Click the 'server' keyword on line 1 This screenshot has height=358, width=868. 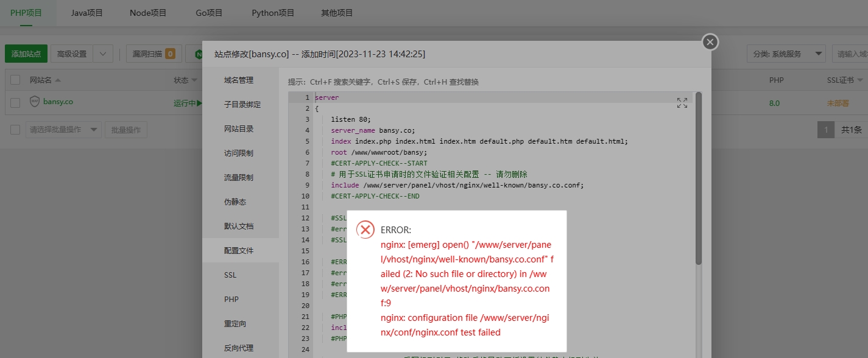[x=327, y=97]
